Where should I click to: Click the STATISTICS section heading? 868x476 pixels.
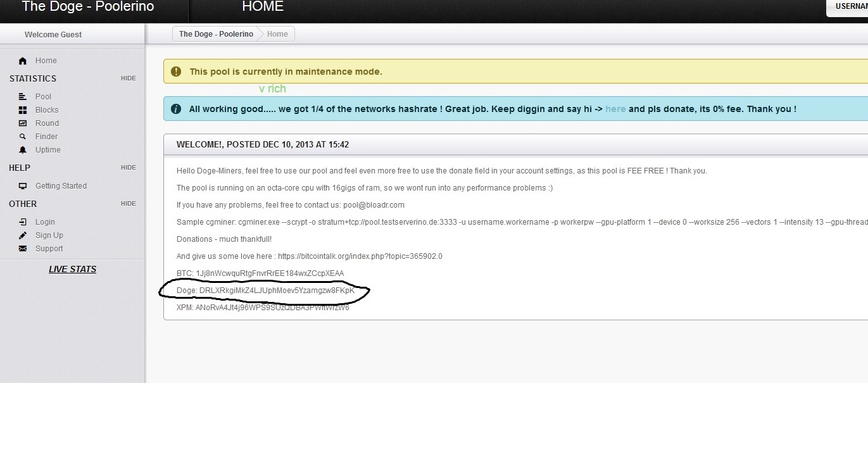pyautogui.click(x=33, y=78)
